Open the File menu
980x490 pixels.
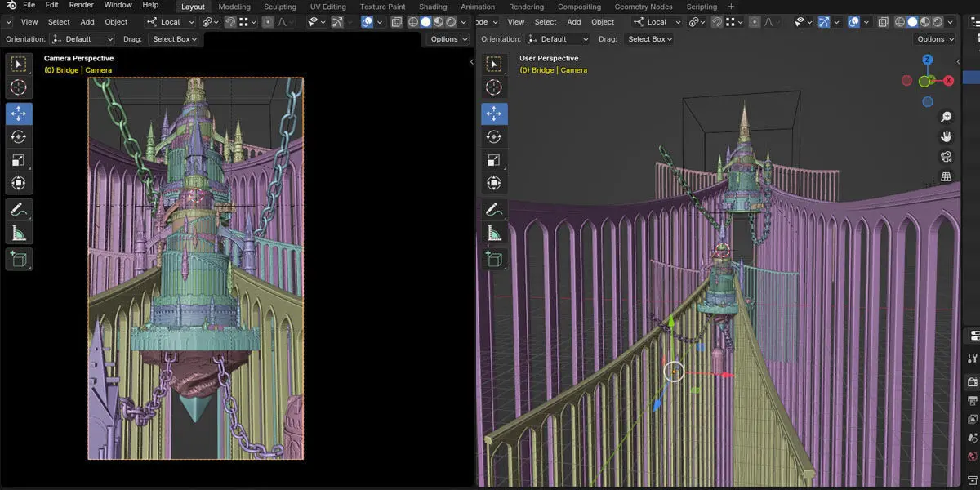pyautogui.click(x=29, y=5)
